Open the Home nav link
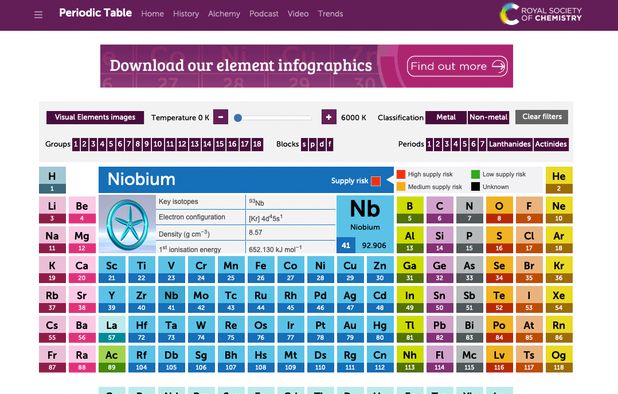The image size is (618, 394). [153, 14]
